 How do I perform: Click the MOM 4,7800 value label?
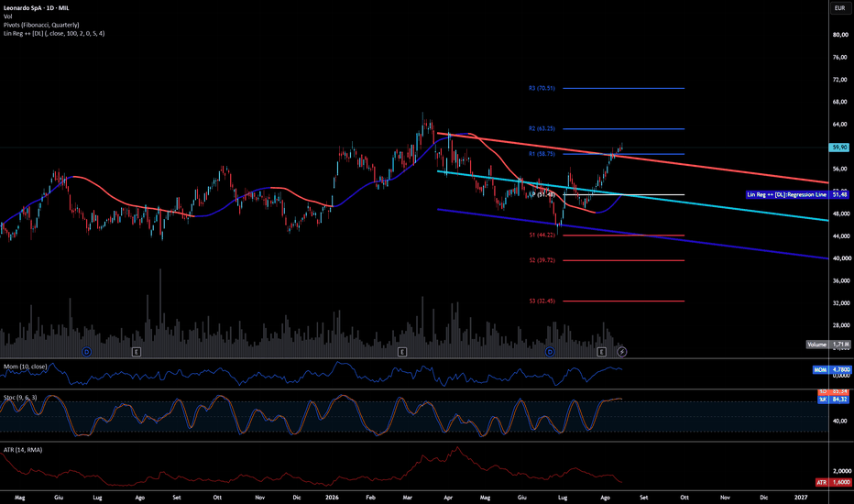[x=832, y=370]
